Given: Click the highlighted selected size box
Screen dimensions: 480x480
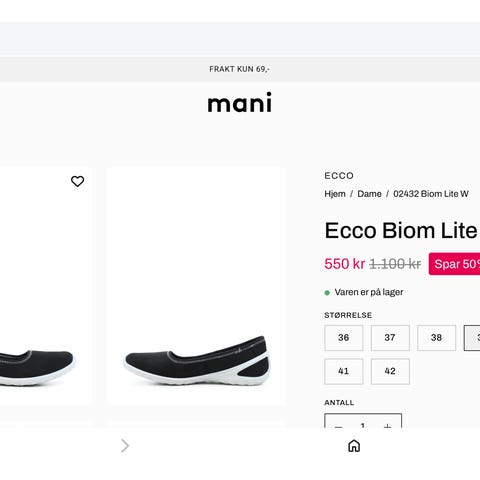Looking at the screenshot, I should coord(472,338).
